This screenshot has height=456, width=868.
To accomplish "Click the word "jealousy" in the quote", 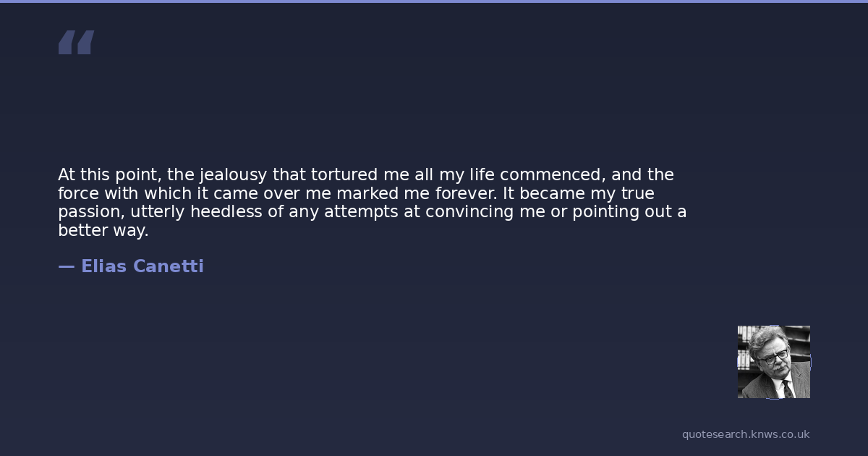I will point(233,175).
